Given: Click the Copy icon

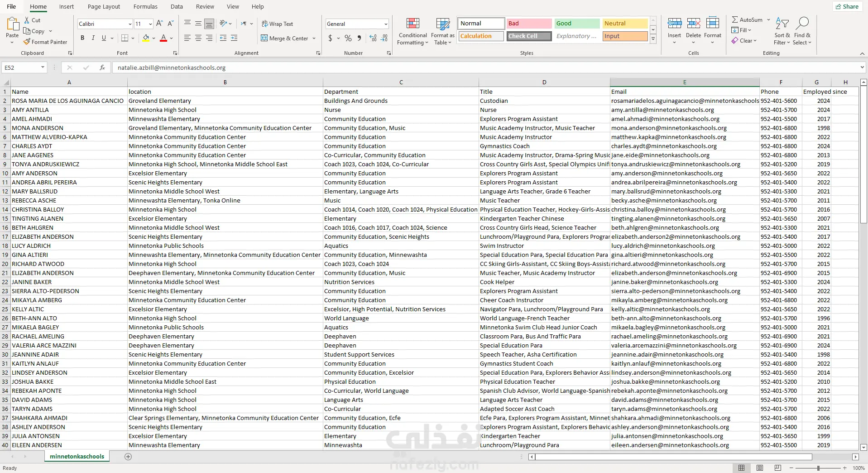Looking at the screenshot, I should click(27, 31).
